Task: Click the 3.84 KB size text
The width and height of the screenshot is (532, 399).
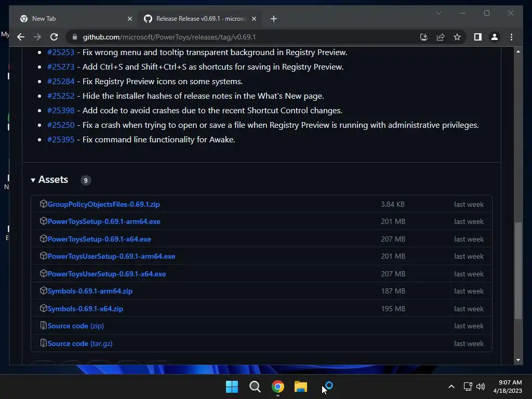Action: (393, 204)
